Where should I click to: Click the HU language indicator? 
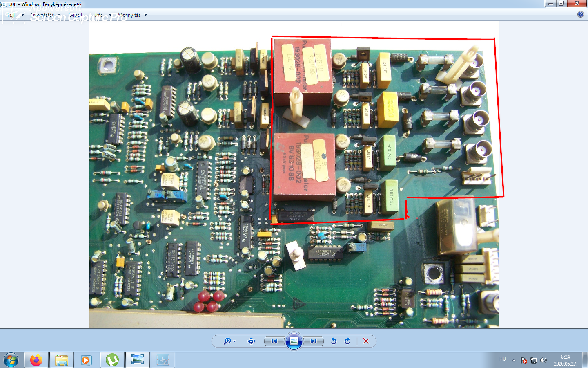(503, 359)
